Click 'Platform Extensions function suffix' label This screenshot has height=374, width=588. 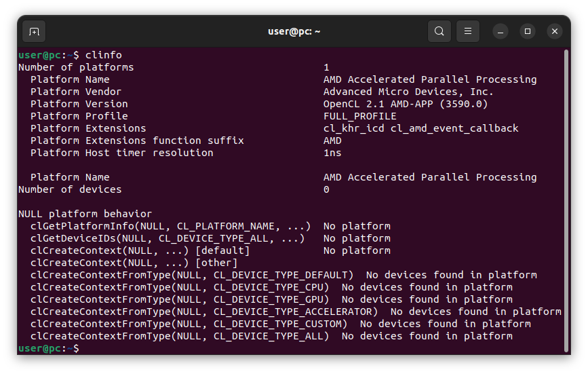click(x=137, y=141)
